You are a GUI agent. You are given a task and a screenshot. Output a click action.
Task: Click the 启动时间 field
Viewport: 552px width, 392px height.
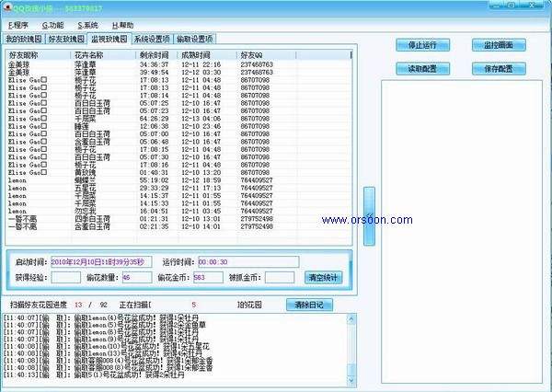tap(101, 262)
